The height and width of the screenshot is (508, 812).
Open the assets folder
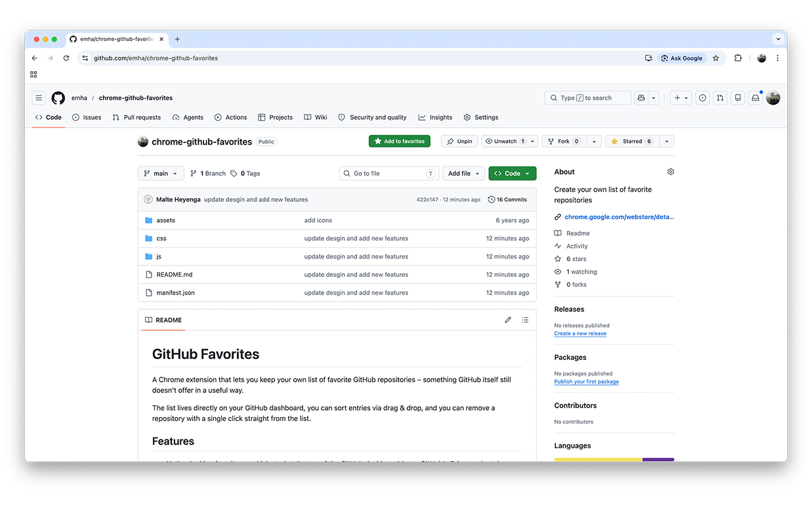pyautogui.click(x=166, y=220)
